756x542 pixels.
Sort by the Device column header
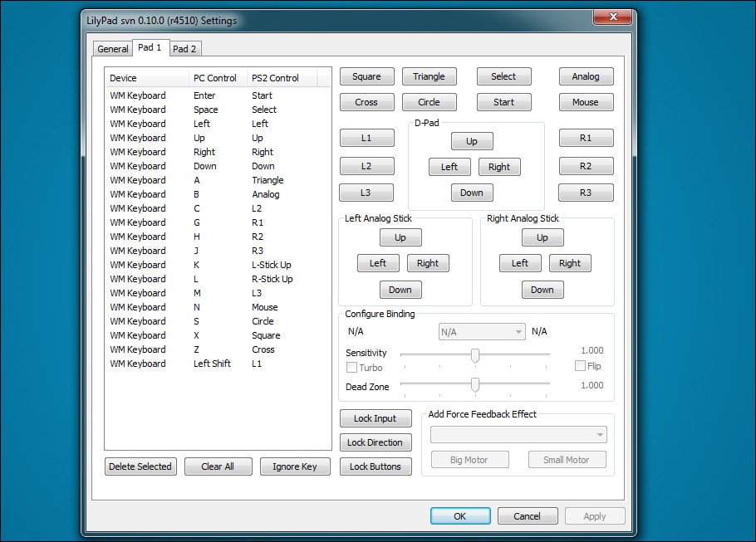pos(147,78)
